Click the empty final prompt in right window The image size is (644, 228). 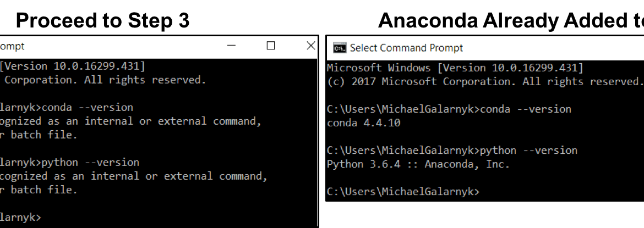point(403,192)
